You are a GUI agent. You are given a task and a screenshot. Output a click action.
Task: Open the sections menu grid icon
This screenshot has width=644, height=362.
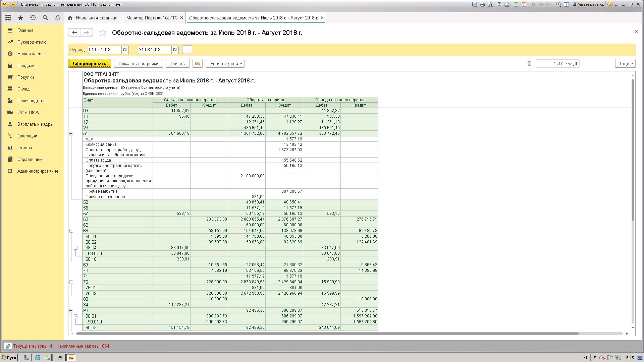pos(8,18)
